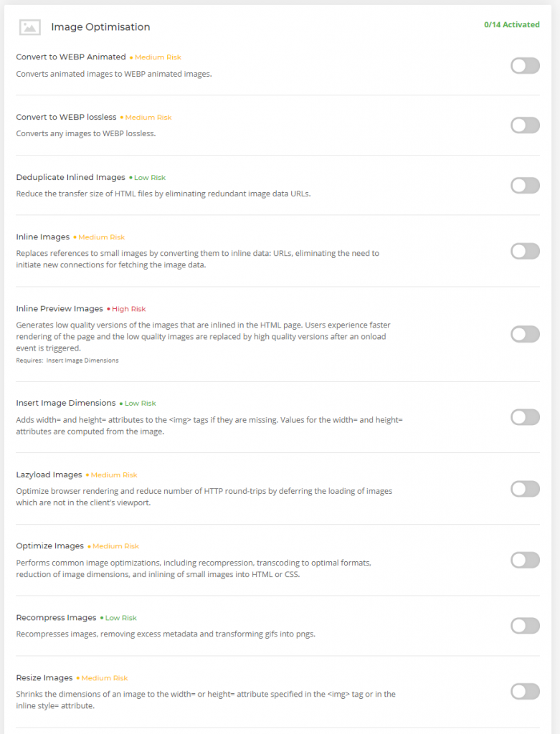Click the High Risk label

point(126,309)
